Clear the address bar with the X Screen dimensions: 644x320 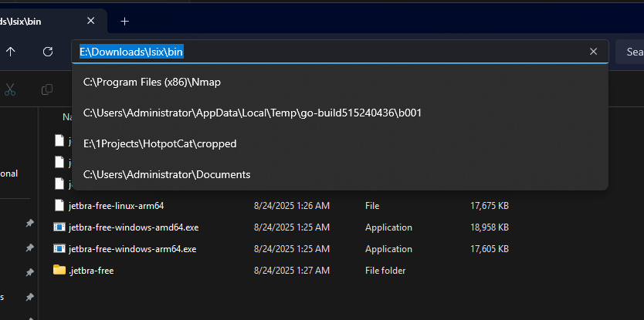pos(593,52)
